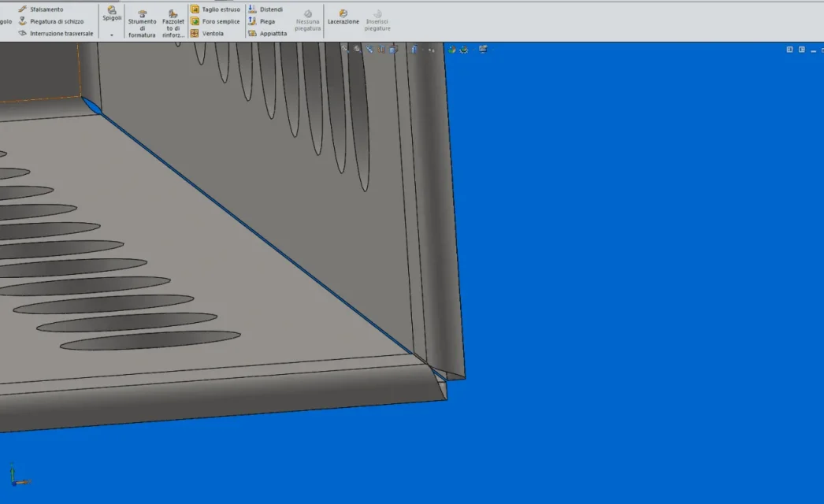The image size is (824, 504).
Task: Open the edit appearance sphere icon
Action: (x=451, y=50)
